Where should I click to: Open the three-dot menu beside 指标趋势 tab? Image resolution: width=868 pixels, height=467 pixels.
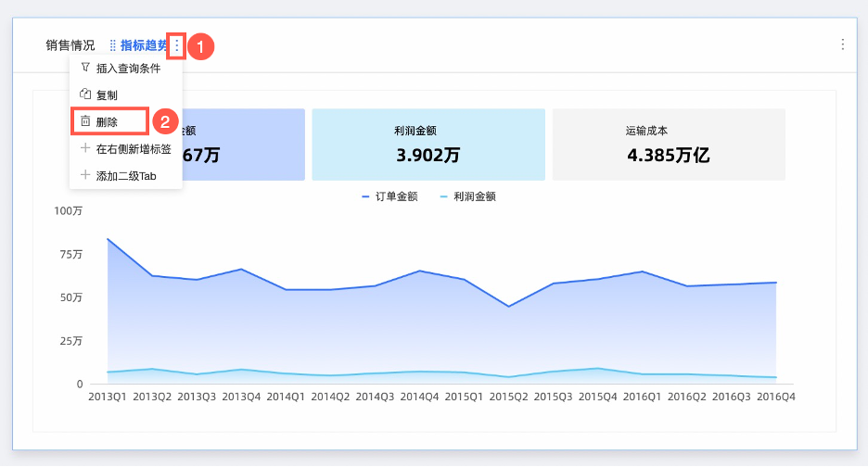click(x=177, y=45)
